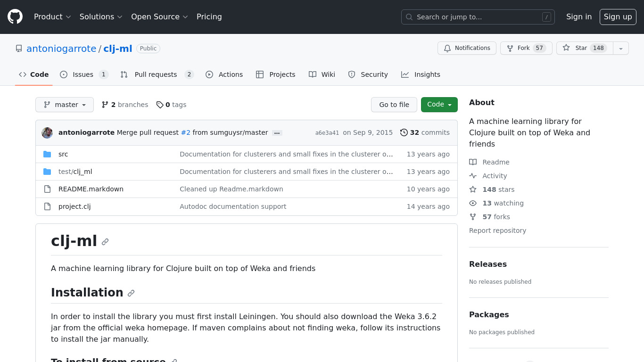The image size is (644, 362).
Task: Open the Issues tab
Action: (84, 74)
